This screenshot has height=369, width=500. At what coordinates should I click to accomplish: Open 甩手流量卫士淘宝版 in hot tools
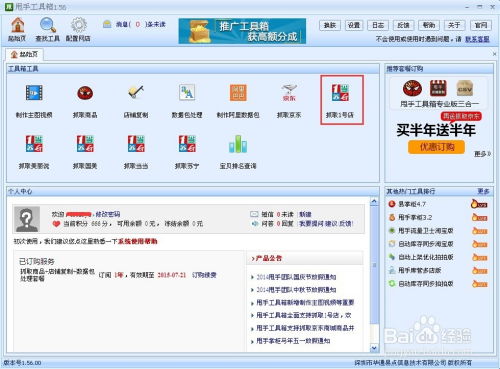pos(426,231)
